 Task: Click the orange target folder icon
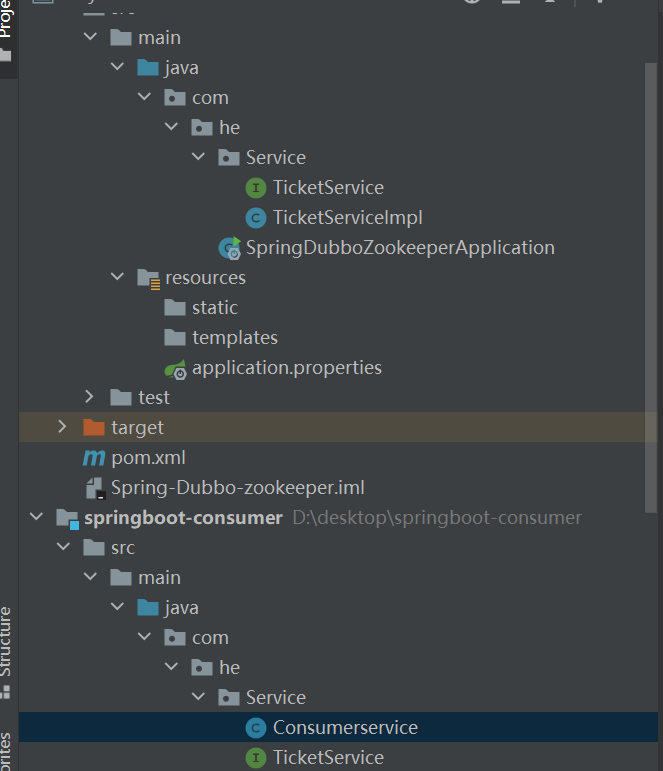[x=94, y=428]
